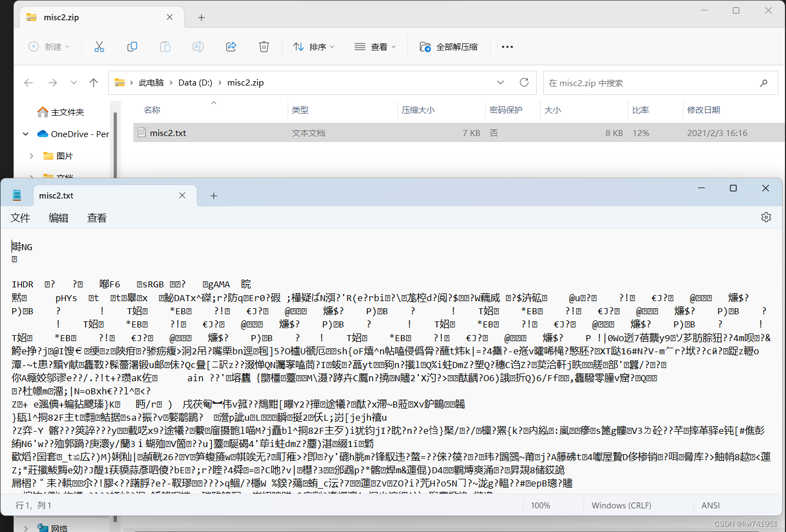
Task: Select the misc2.txt file in the archive
Action: (x=168, y=132)
